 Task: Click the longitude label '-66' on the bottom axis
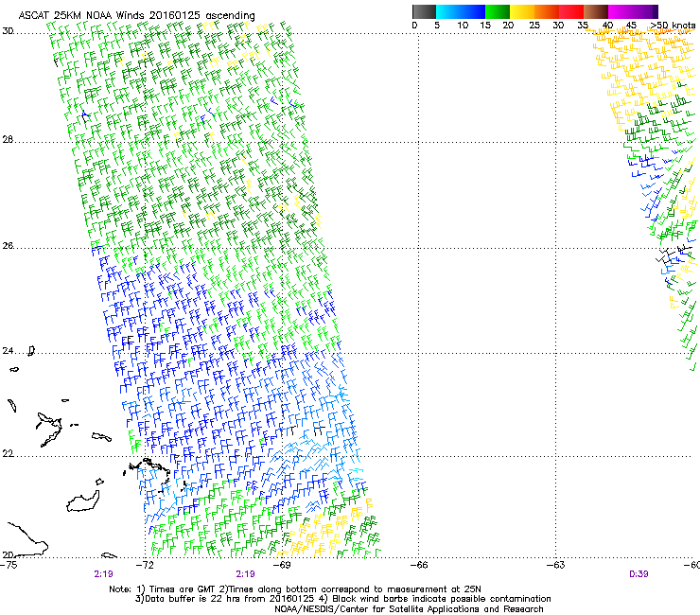pos(419,565)
